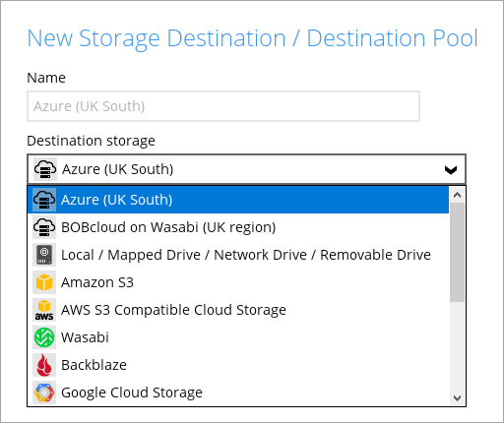Select Local / Mapped Drive / Network Drive option
This screenshot has height=423, width=504.
(x=238, y=255)
